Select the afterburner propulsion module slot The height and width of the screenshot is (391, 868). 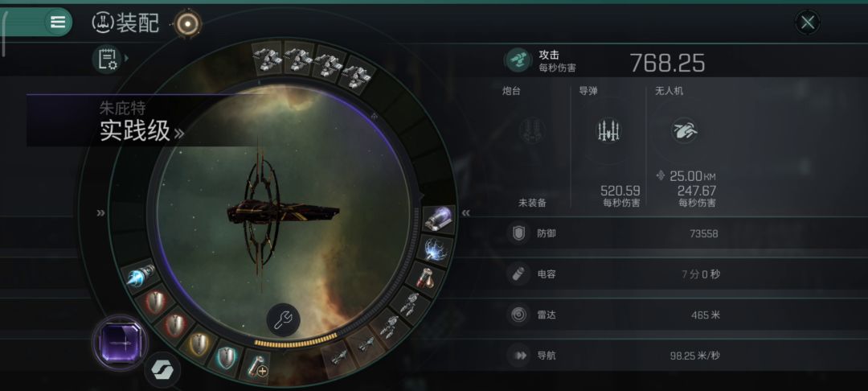coord(138,277)
